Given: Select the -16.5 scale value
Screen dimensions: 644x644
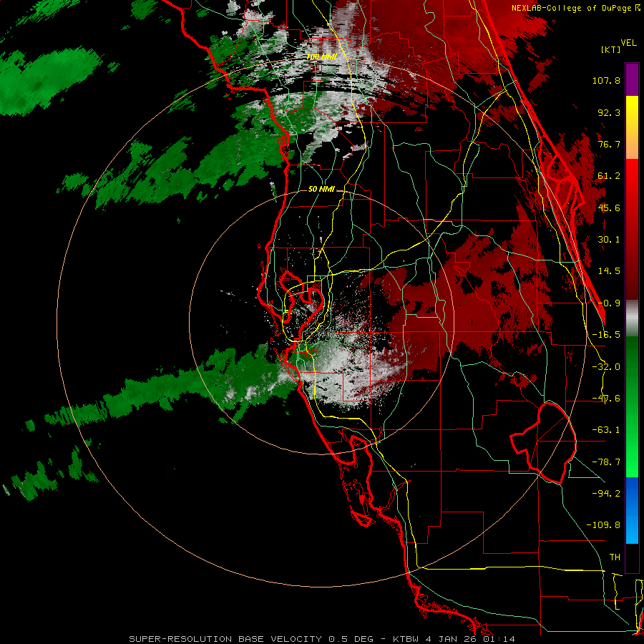Looking at the screenshot, I should point(606,335).
